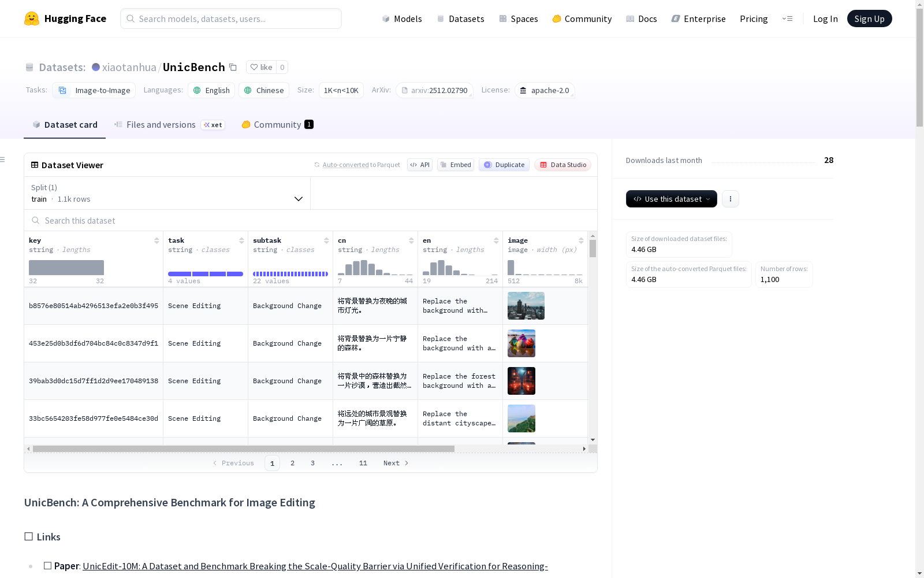
Task: Go to page 3 of the dataset
Action: pyautogui.click(x=313, y=463)
